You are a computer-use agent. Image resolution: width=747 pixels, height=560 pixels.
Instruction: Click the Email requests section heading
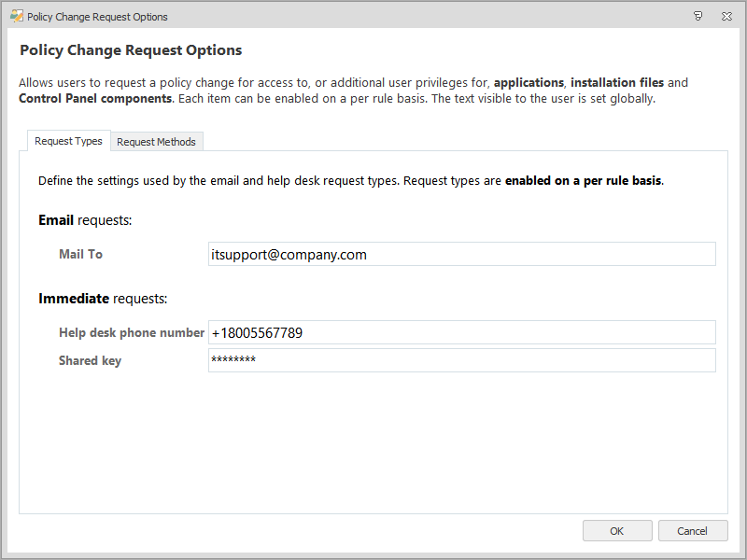coord(85,220)
